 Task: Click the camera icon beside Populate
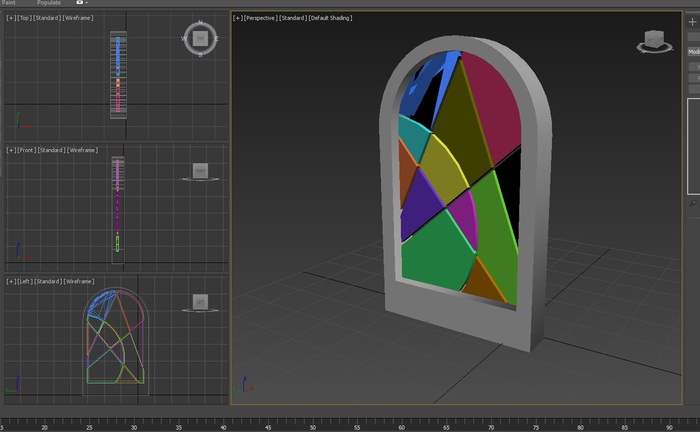coord(80,3)
